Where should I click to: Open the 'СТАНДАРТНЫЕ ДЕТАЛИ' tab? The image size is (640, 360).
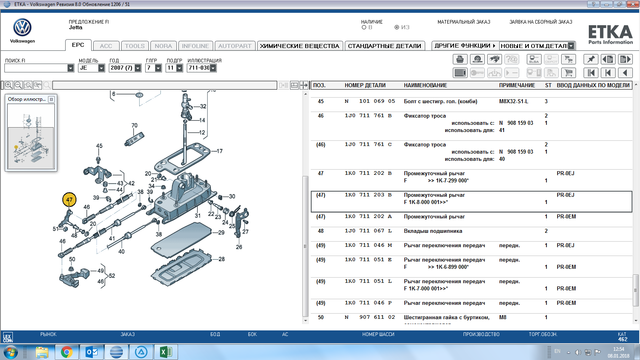tap(384, 46)
